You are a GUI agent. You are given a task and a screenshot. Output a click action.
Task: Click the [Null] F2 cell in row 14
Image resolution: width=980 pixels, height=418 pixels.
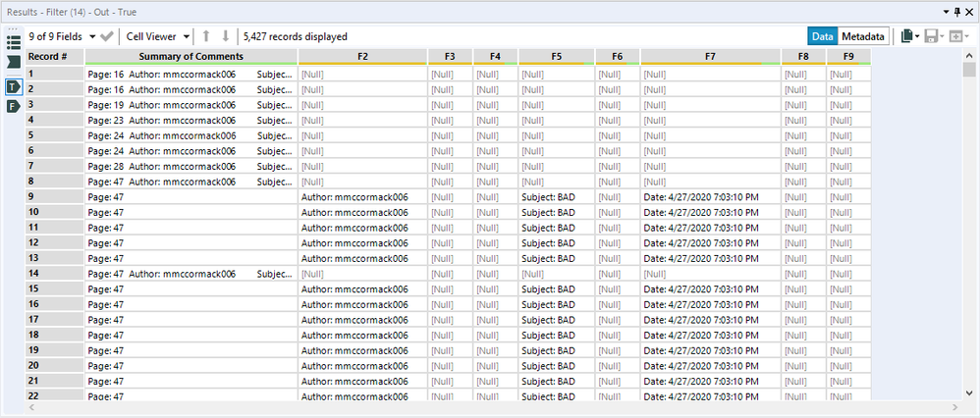click(362, 274)
